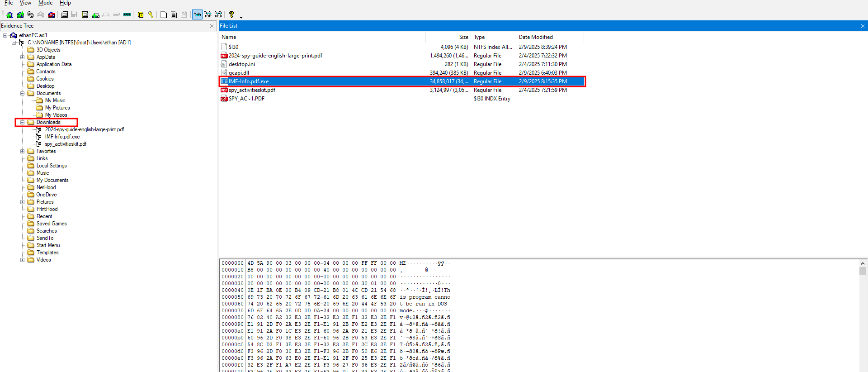Click the Add Evidence Item toolbar icon

pyautogui.click(x=10, y=15)
